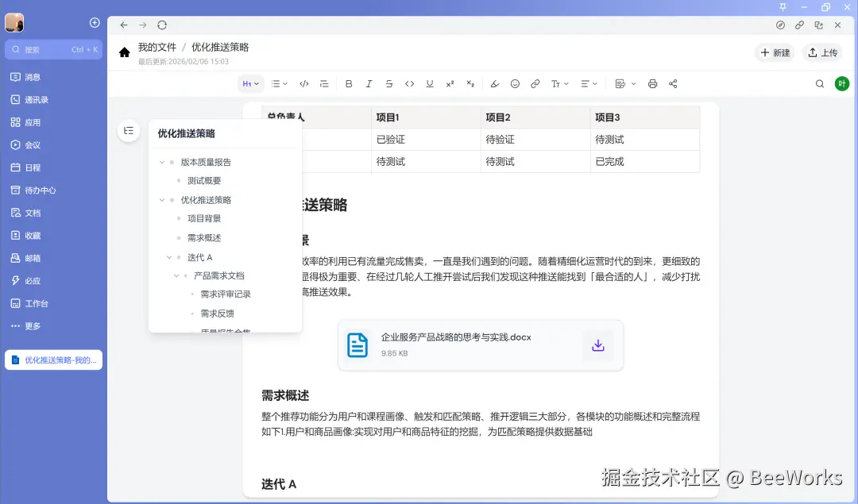
Task: Open the print option in the toolbar
Action: click(652, 83)
